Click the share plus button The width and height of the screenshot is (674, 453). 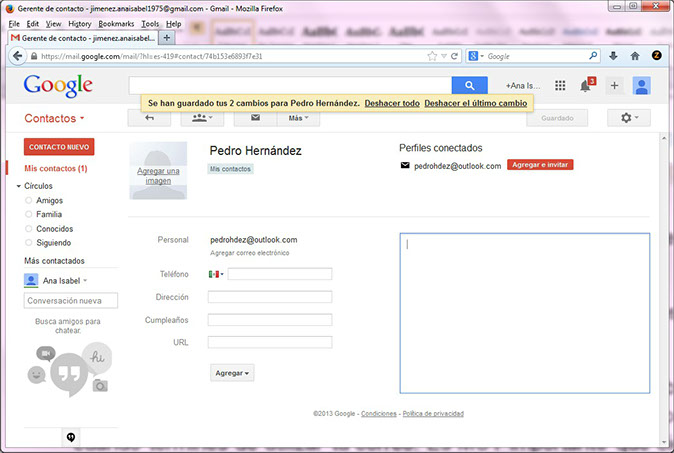point(614,86)
